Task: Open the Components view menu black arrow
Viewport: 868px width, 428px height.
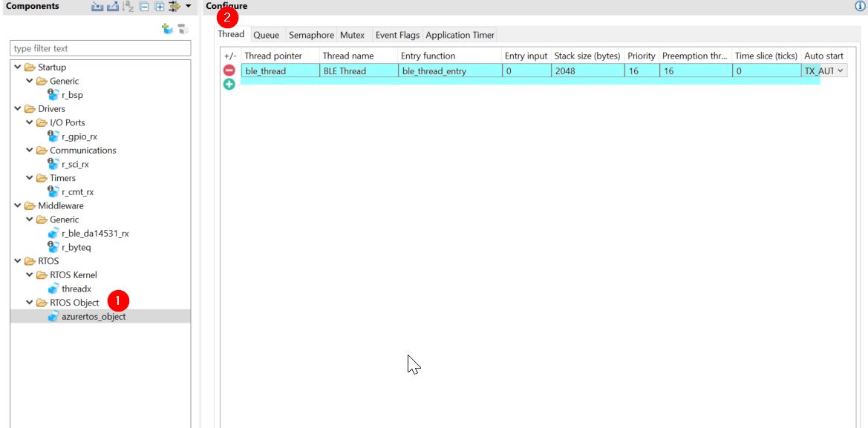Action: [189, 6]
